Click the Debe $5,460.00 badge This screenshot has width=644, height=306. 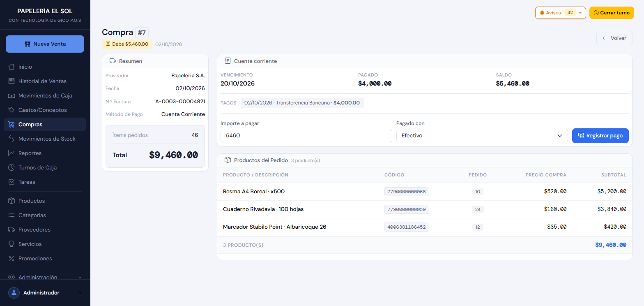click(x=127, y=44)
